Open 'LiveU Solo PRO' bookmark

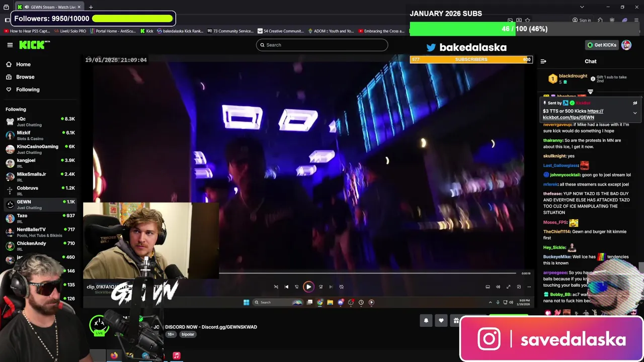coord(70,31)
